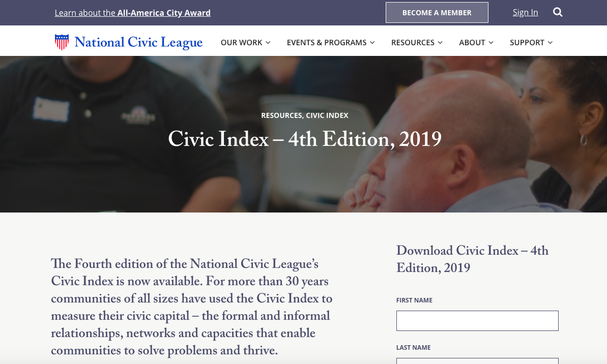The image size is (607, 364).
Task: Click the BECOME A MEMBER button
Action: point(437,13)
